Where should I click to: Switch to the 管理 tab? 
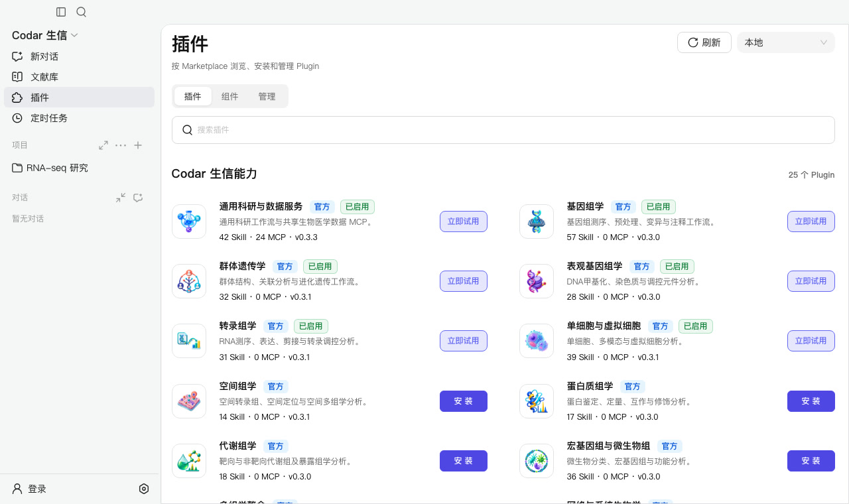tap(267, 96)
